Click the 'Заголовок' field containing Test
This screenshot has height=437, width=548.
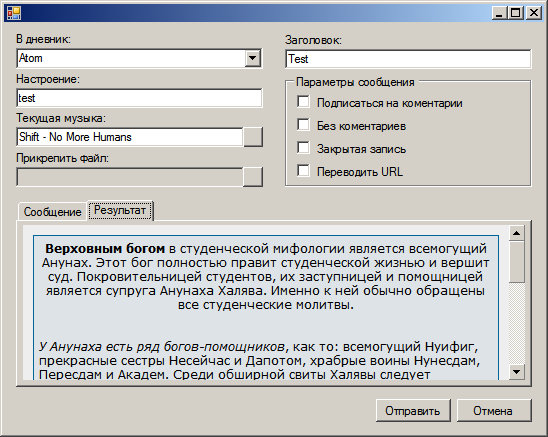click(x=408, y=59)
